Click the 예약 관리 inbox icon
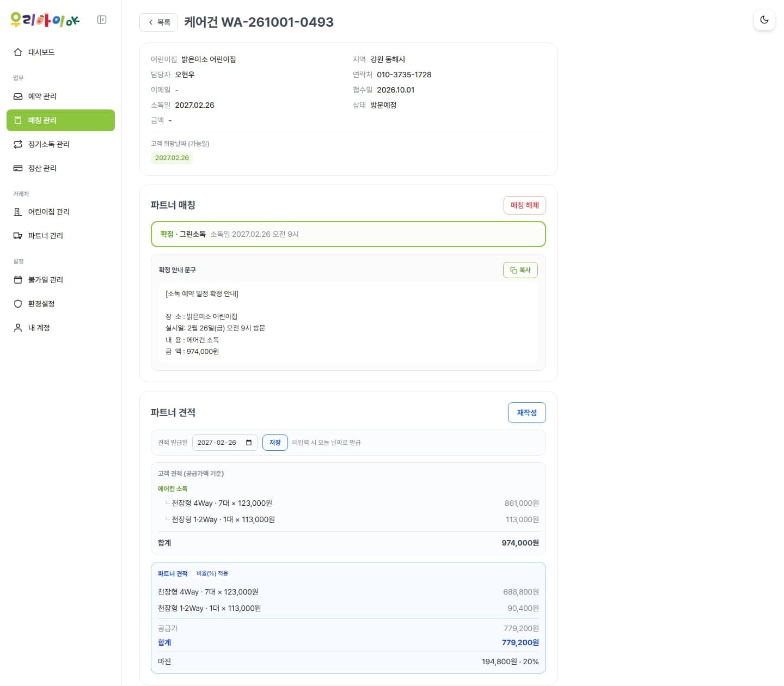The image size is (784, 686). point(18,96)
